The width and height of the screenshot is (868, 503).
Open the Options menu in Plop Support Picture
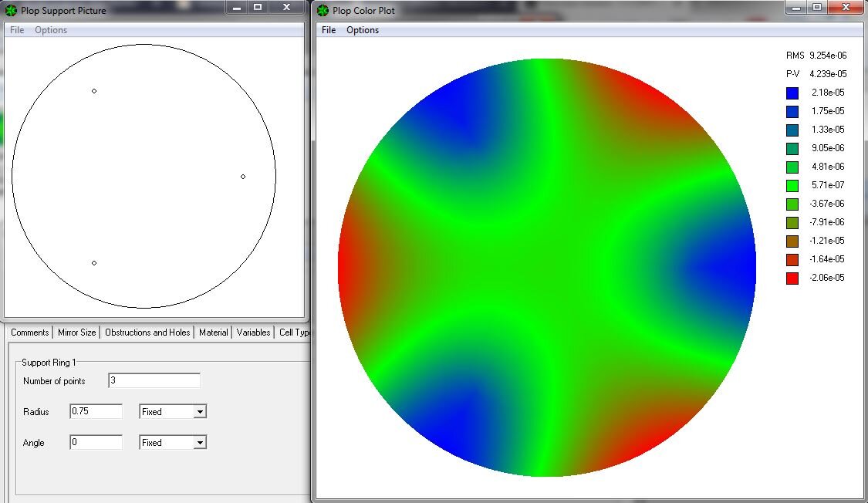(x=51, y=29)
